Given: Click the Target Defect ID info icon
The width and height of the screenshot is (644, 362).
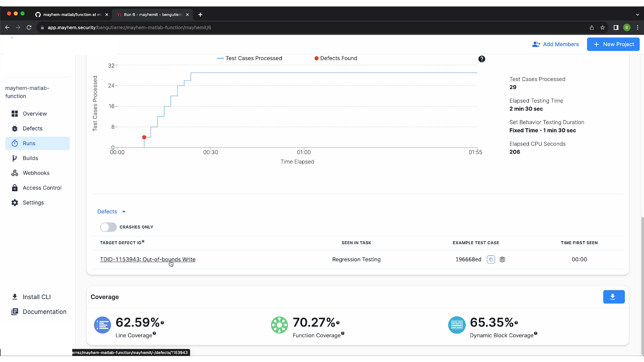Looking at the screenshot, I should (143, 241).
